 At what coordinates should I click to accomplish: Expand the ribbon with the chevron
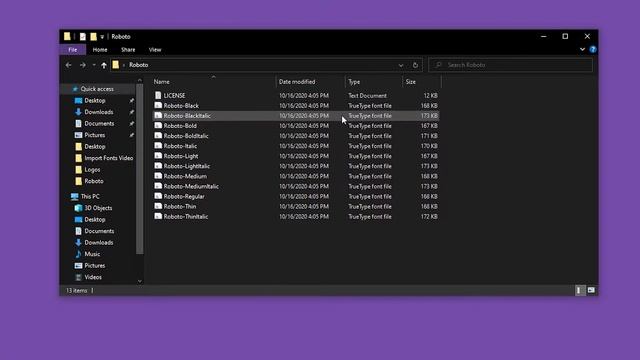click(x=582, y=49)
